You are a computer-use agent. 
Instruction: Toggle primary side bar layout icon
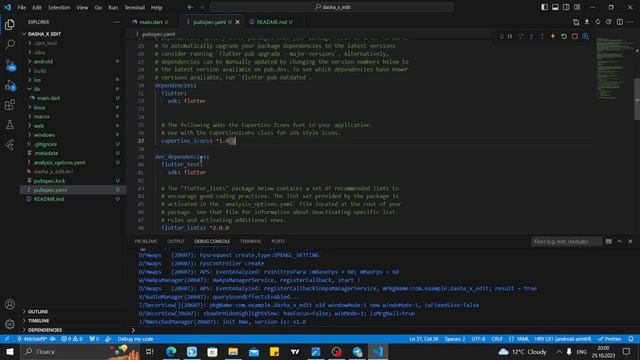pos(544,7)
